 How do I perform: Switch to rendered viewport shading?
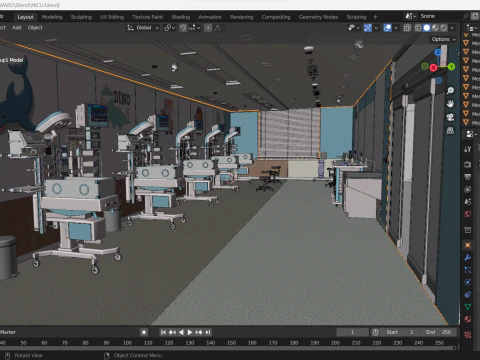click(x=444, y=28)
